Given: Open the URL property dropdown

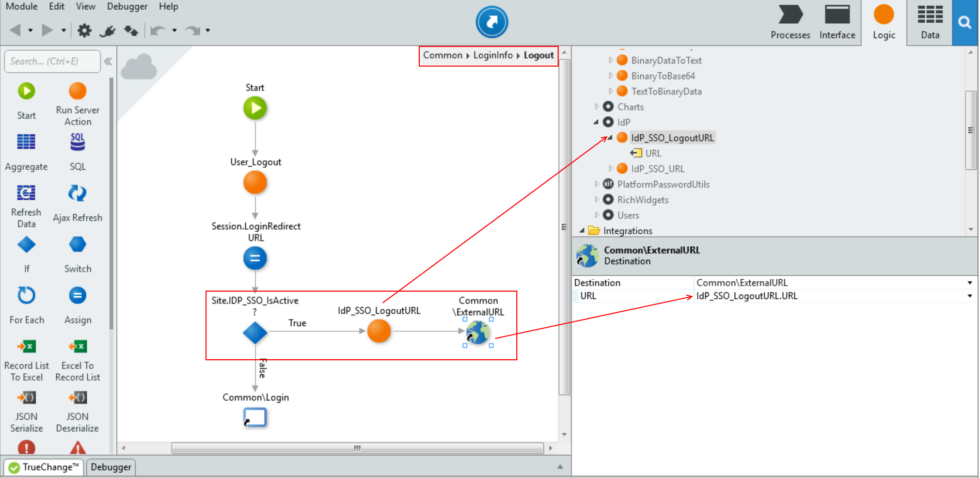Looking at the screenshot, I should [969, 296].
